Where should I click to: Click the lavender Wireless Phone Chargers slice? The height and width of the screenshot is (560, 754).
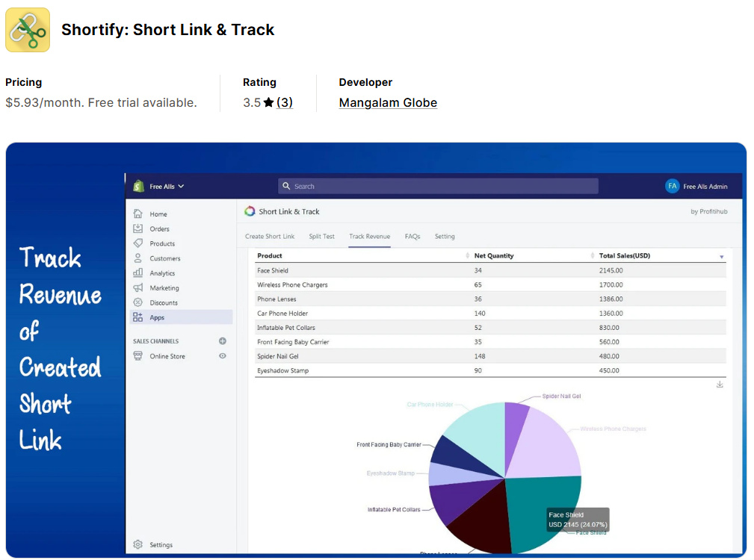point(548,447)
